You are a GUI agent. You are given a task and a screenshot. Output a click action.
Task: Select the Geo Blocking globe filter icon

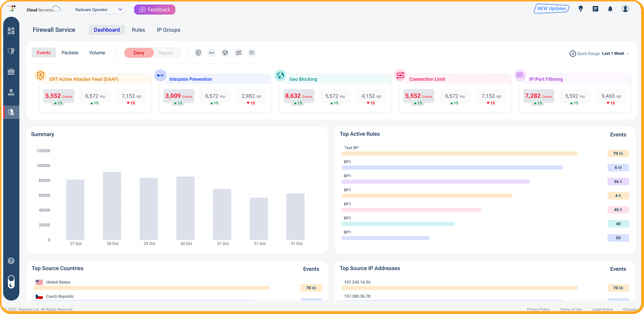(225, 53)
